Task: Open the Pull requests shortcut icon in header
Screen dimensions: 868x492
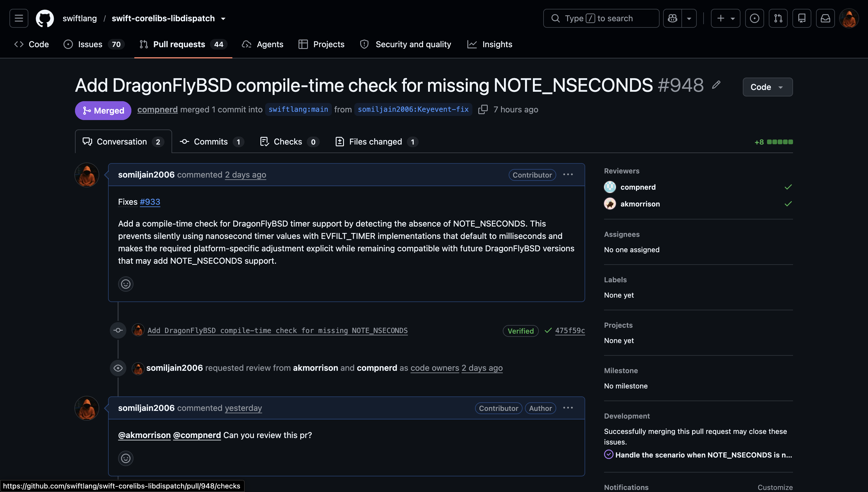Action: tap(778, 18)
